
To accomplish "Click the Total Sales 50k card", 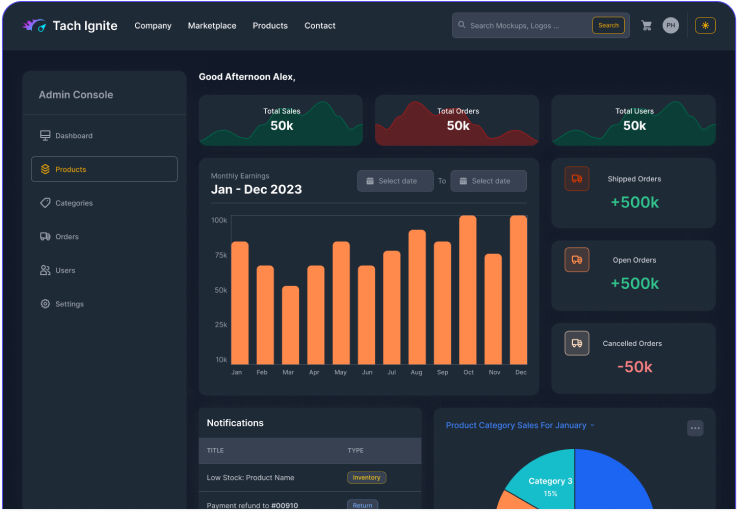I will 281,120.
